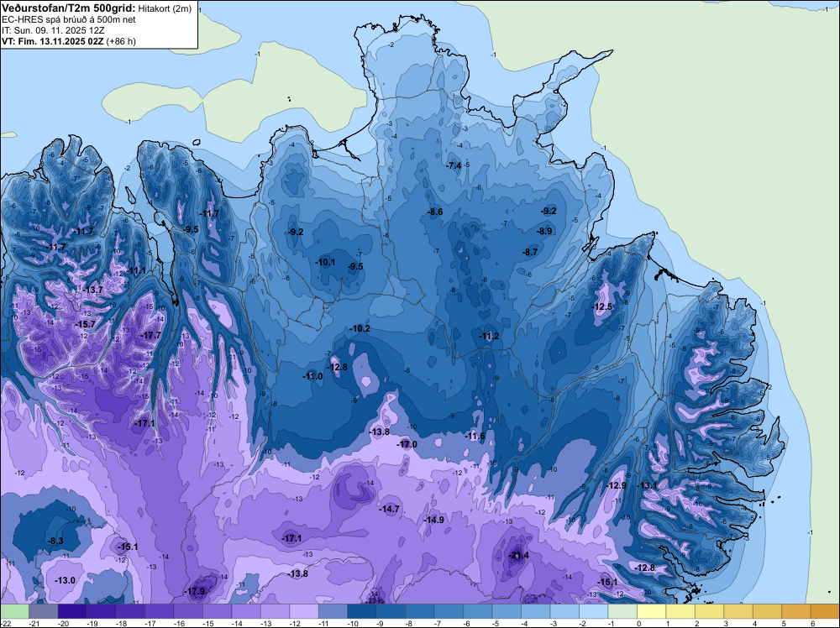Pick the legend swatch above the -12 label

pyautogui.click(x=304, y=611)
